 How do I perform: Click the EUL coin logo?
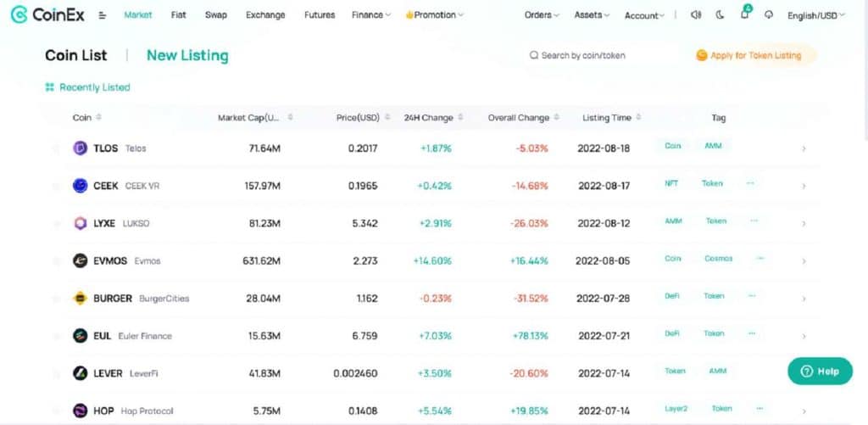coord(81,336)
